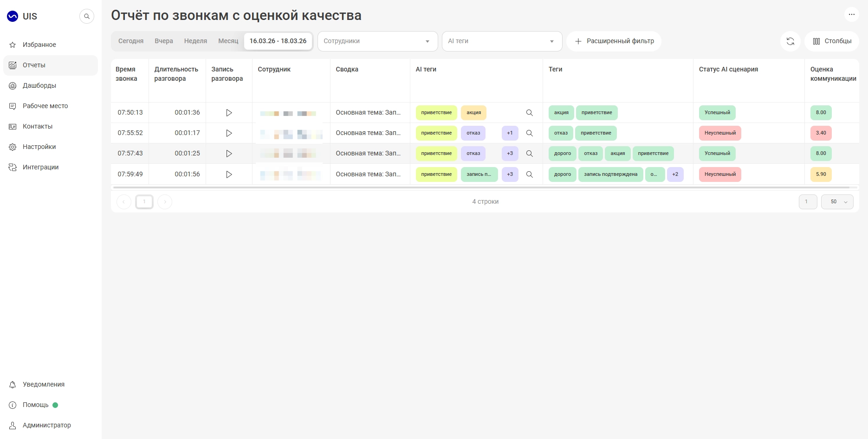Open Помощь info item
The image size is (868, 439).
pyautogui.click(x=51, y=405)
